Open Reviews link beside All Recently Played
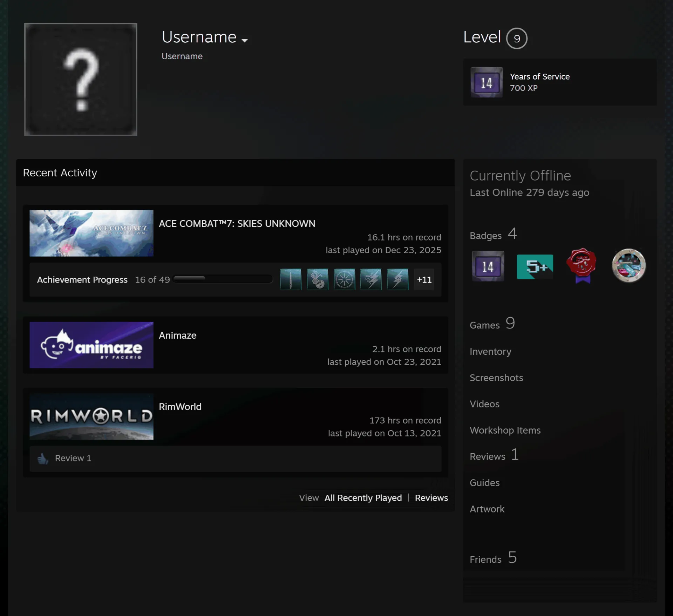This screenshot has width=673, height=616. (x=431, y=498)
